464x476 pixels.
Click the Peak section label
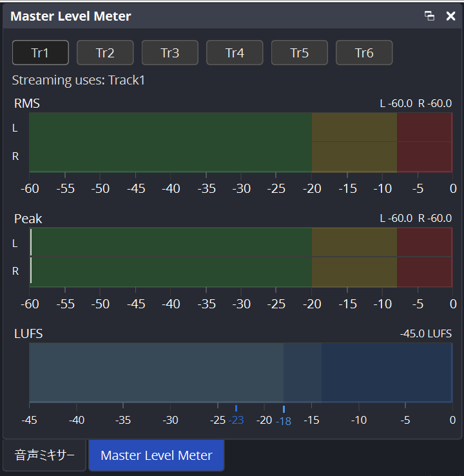28,219
